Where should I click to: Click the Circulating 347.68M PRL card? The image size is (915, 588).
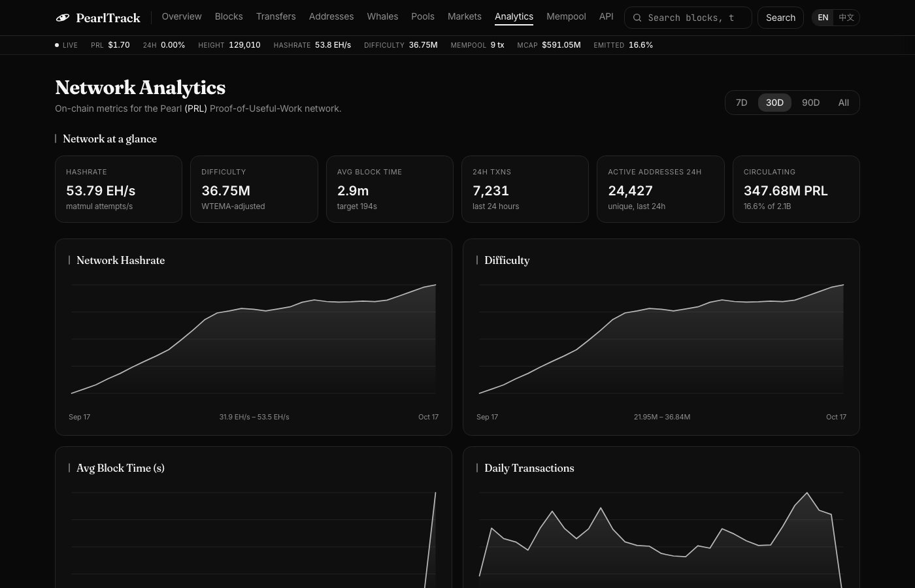[796, 189]
